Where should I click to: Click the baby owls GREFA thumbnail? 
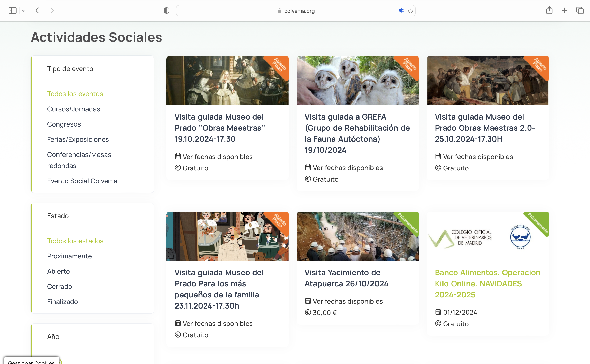[357, 81]
